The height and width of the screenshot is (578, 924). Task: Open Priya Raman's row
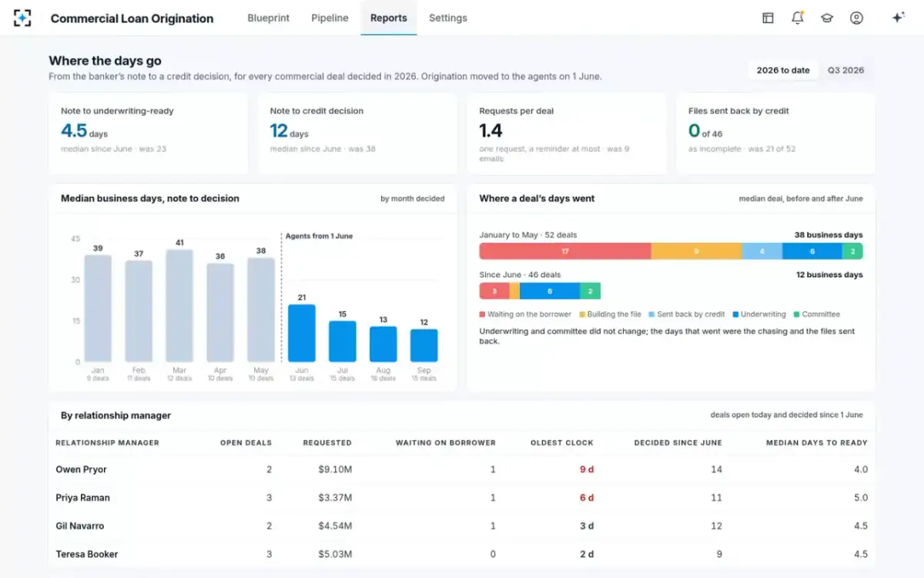pyautogui.click(x=462, y=498)
